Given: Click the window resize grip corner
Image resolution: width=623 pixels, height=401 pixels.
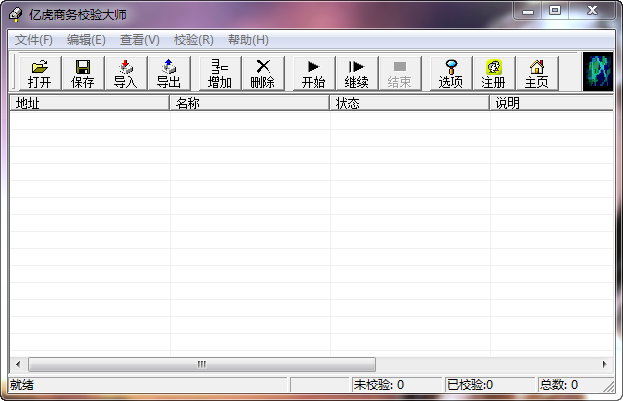Looking at the screenshot, I should coord(609,387).
